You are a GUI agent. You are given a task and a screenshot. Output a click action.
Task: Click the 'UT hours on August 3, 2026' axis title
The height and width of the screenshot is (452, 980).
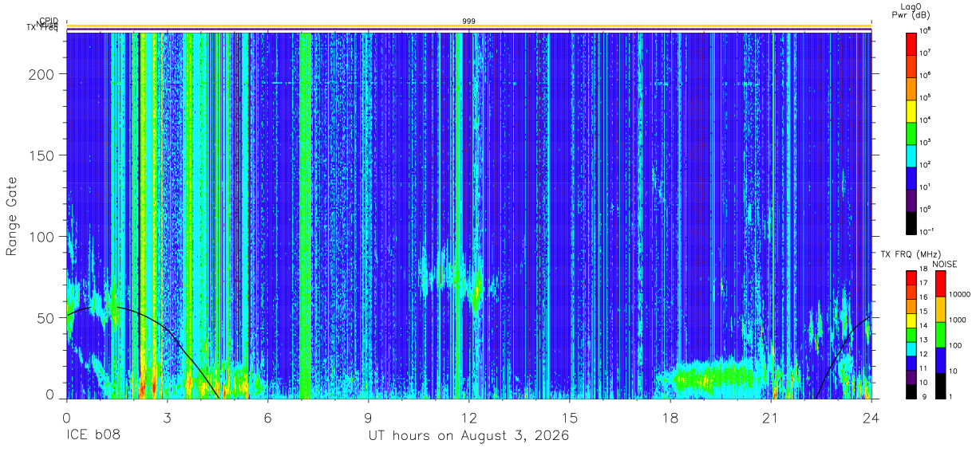click(x=468, y=436)
